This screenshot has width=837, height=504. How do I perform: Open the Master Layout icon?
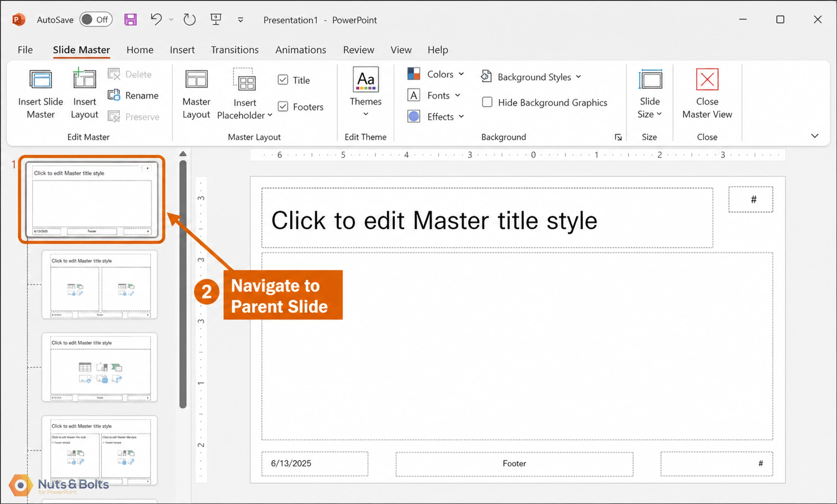[x=196, y=79]
